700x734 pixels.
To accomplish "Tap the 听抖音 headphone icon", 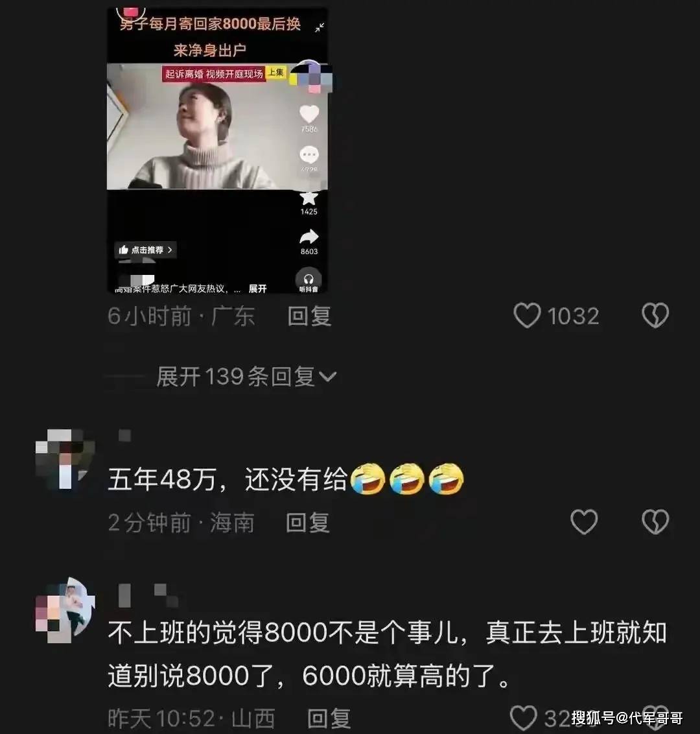I will pos(309,280).
